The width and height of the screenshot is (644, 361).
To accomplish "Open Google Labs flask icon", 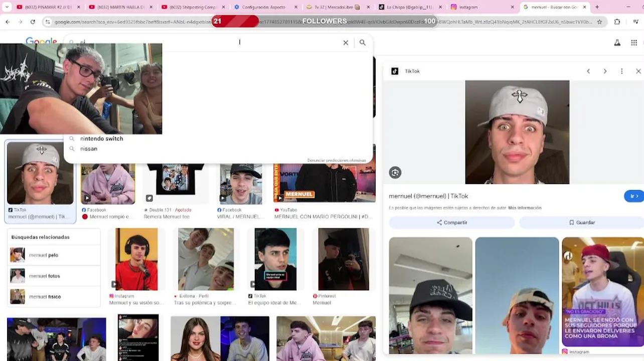I will pos(617,43).
